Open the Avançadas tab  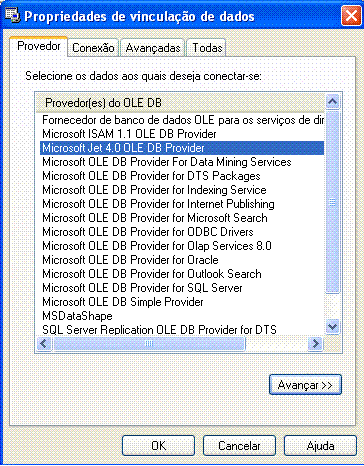(153, 48)
